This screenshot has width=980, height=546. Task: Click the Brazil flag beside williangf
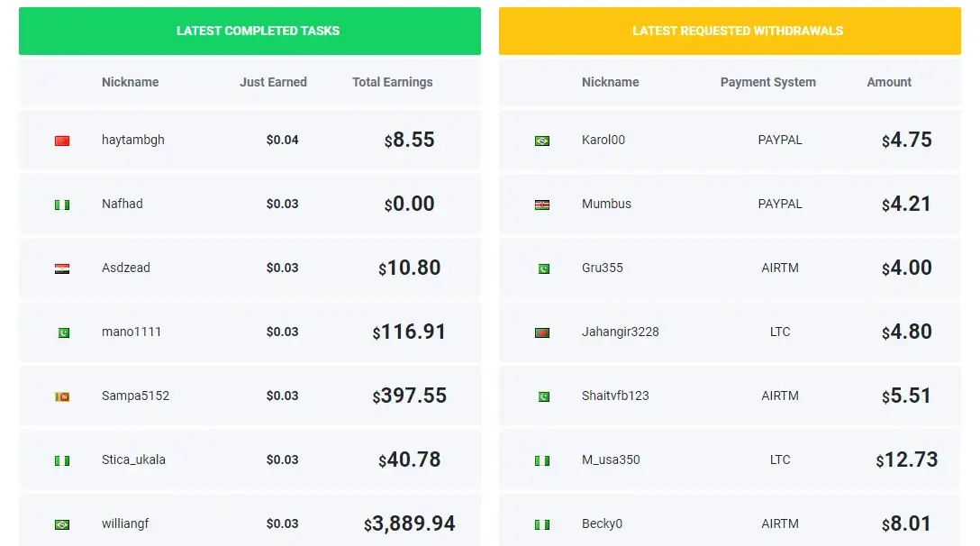tap(62, 524)
